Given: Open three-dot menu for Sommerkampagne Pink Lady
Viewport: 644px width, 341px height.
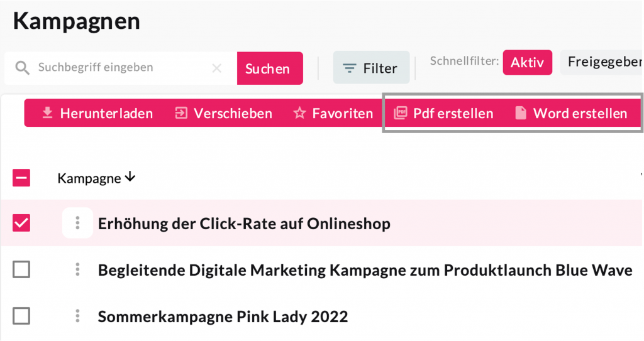Looking at the screenshot, I should click(77, 316).
